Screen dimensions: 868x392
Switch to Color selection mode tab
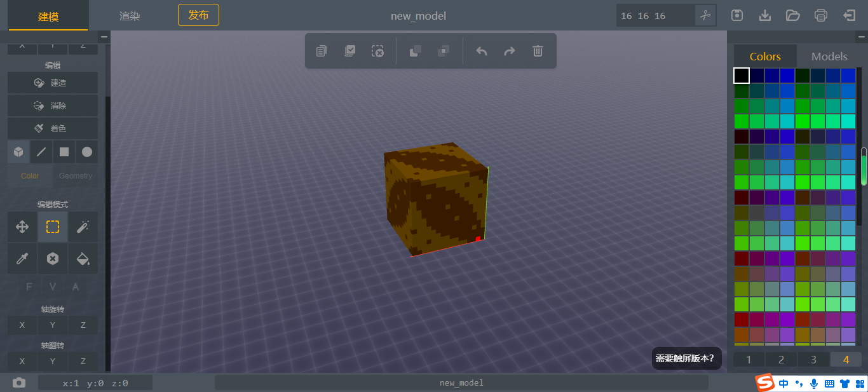pos(30,176)
